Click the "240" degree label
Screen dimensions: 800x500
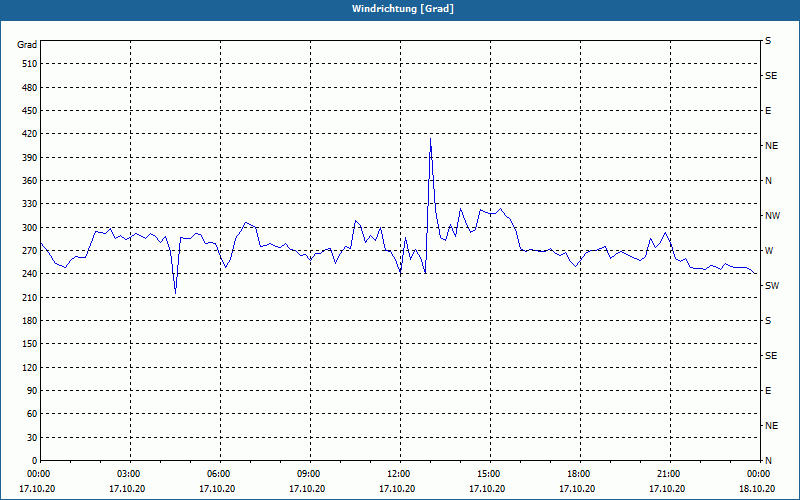[30, 274]
